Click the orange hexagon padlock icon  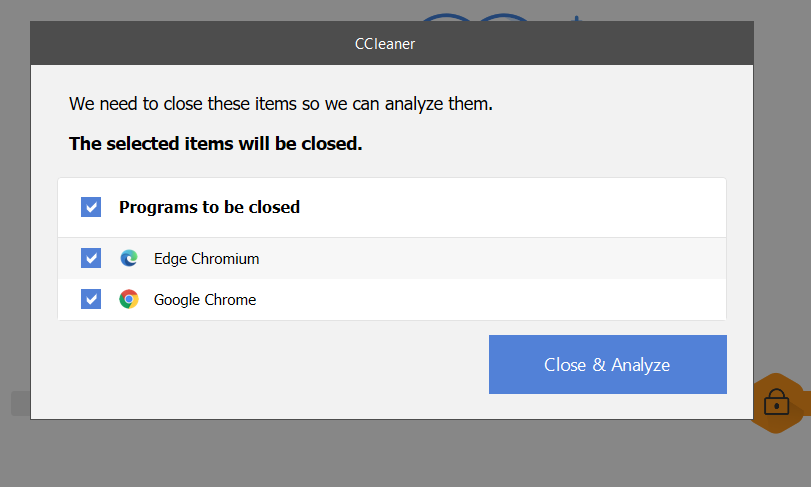[x=777, y=402]
